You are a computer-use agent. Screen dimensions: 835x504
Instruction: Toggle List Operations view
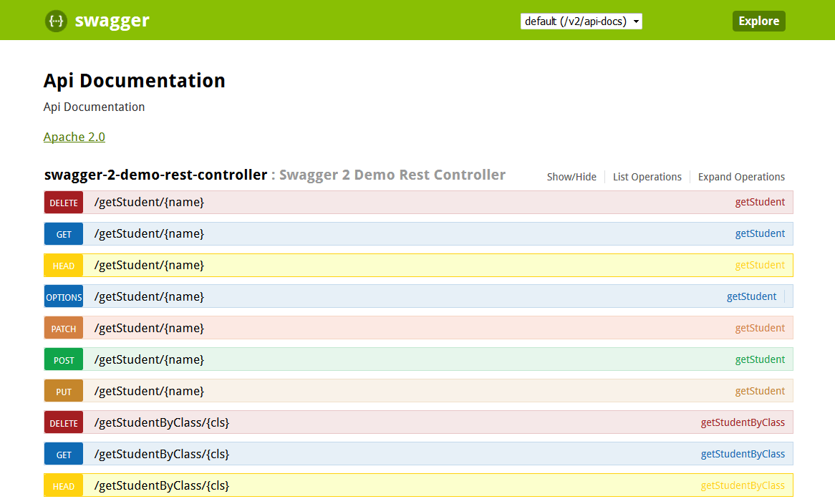tap(647, 176)
